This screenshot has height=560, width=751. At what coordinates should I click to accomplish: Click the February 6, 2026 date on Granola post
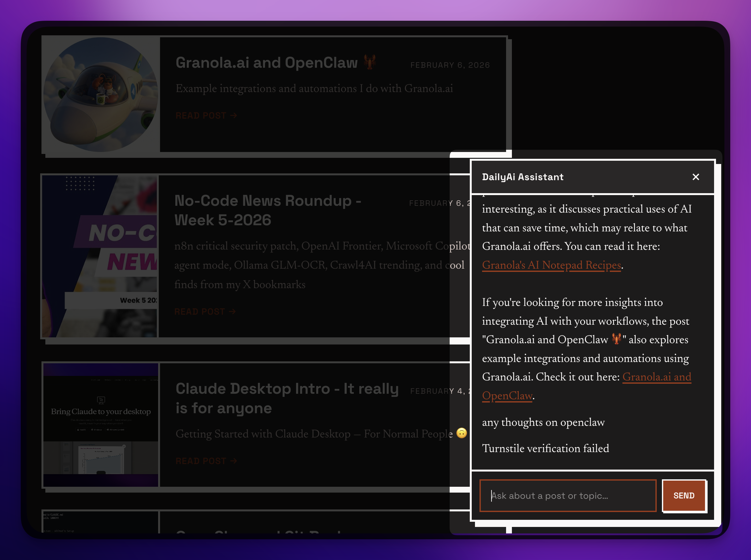pyautogui.click(x=450, y=65)
